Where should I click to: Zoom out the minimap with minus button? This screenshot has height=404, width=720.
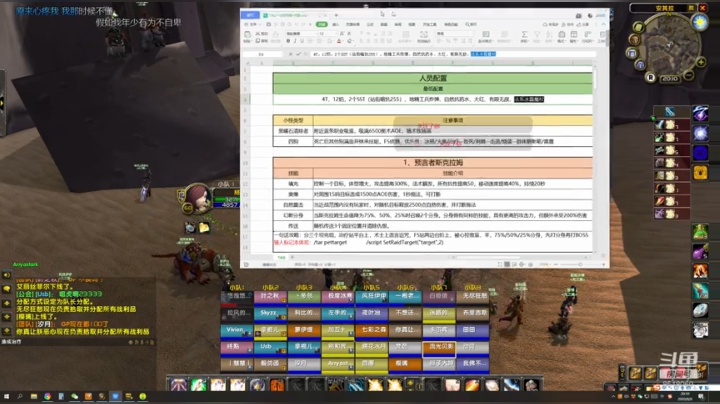coord(688,74)
